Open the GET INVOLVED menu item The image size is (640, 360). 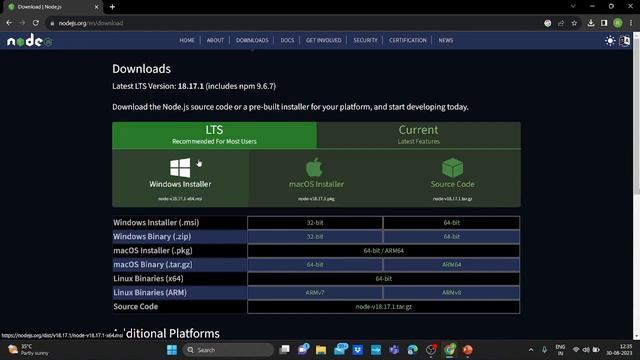pyautogui.click(x=323, y=40)
